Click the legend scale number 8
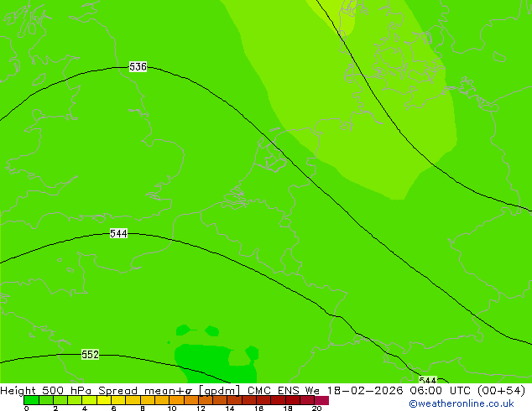Image resolution: width=532 pixels, height=411 pixels. [143, 408]
